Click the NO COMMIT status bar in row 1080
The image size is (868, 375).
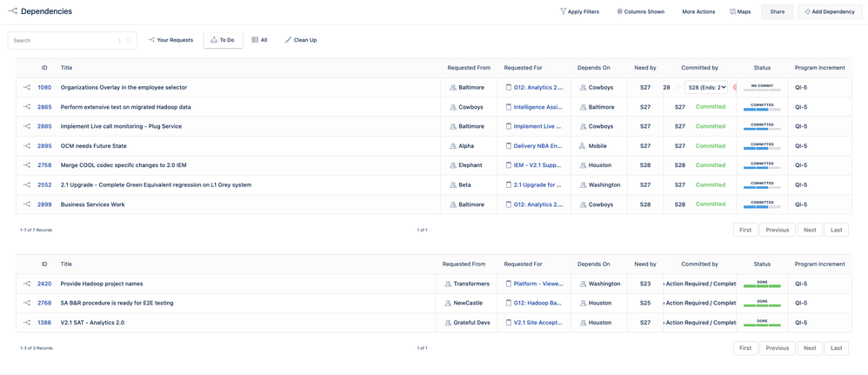(x=762, y=88)
